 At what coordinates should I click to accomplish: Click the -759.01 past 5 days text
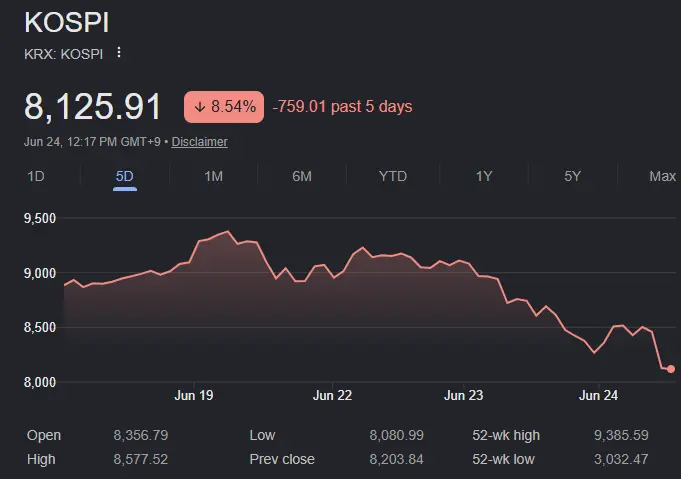click(342, 106)
